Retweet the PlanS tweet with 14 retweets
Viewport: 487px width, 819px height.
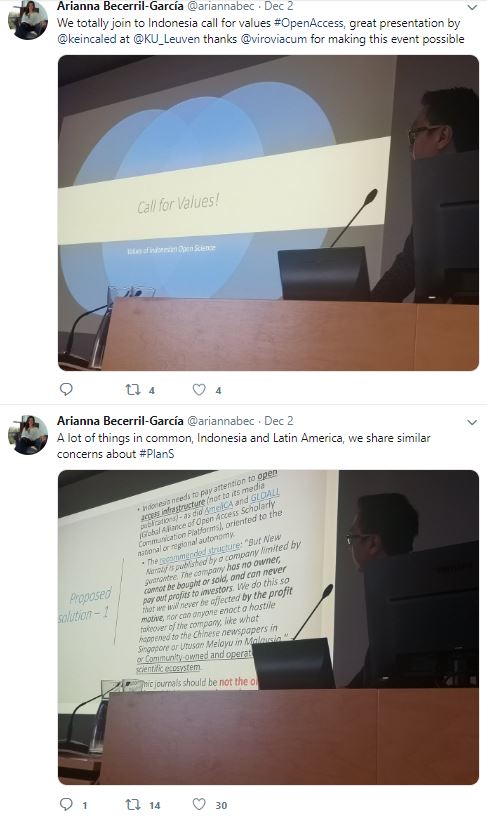[x=133, y=804]
